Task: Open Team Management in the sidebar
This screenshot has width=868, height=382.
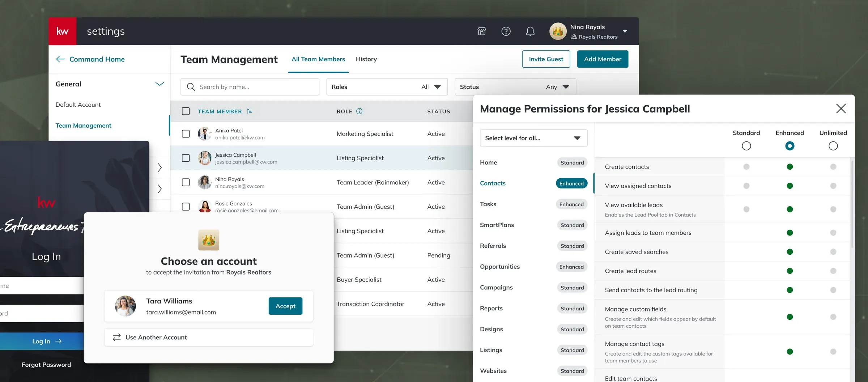Action: pos(84,126)
